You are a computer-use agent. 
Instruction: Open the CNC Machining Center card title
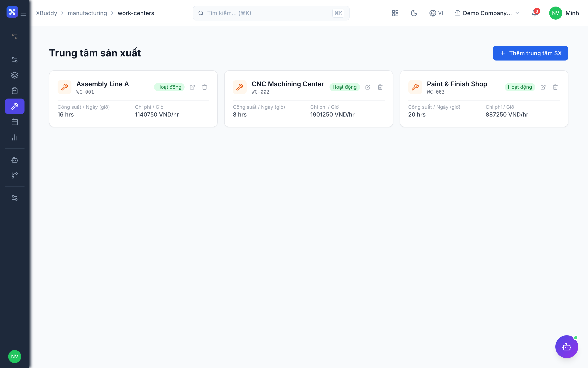tap(288, 84)
